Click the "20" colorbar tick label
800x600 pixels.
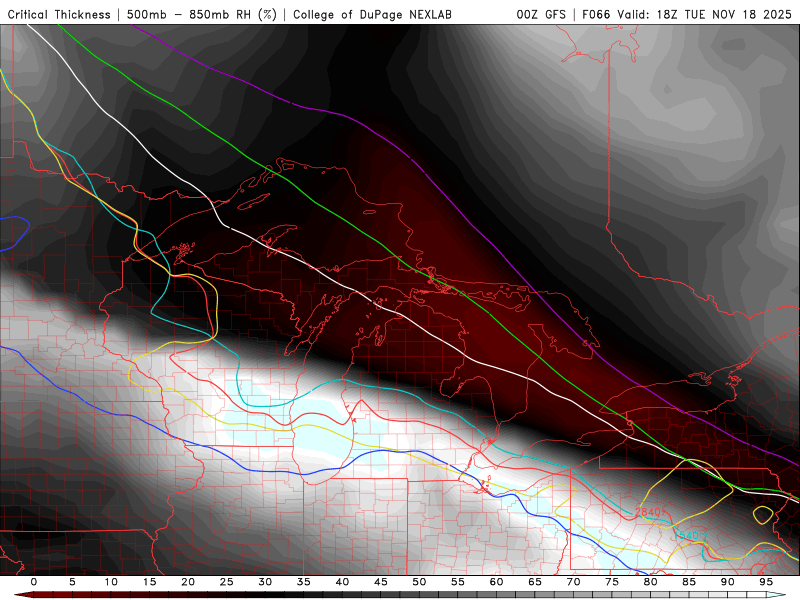point(188,582)
